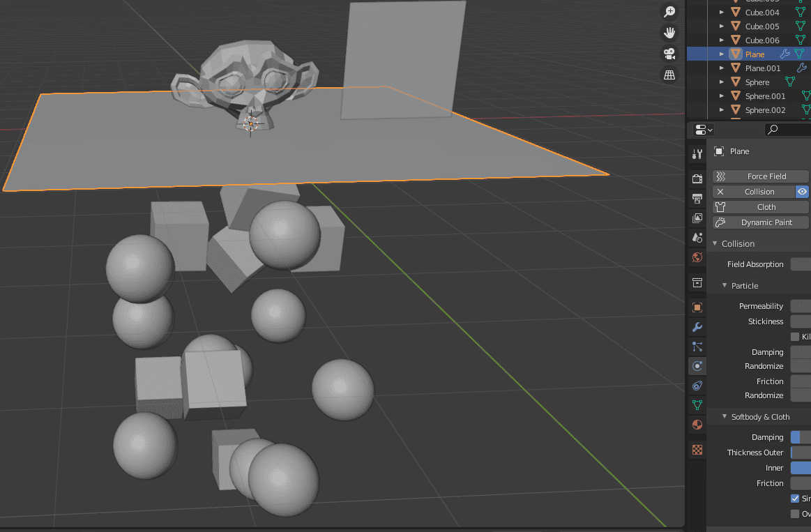Open the Render properties camera icon
Image resolution: width=811 pixels, height=532 pixels.
(x=697, y=178)
